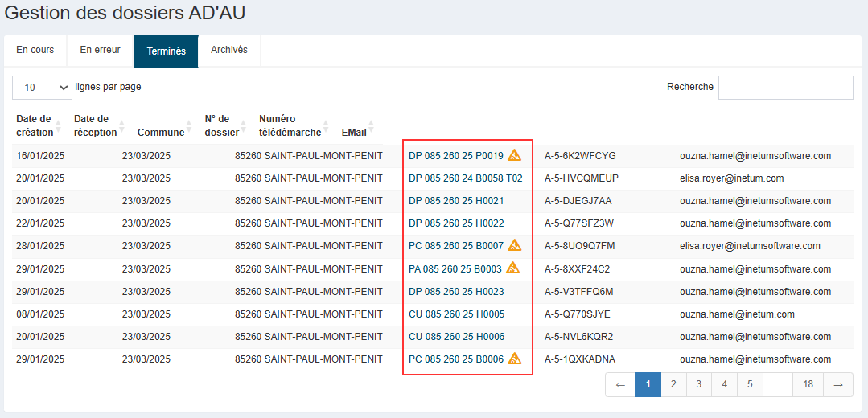The height and width of the screenshot is (418, 868).
Task: Click the Commune column sort arrows
Action: [x=190, y=126]
